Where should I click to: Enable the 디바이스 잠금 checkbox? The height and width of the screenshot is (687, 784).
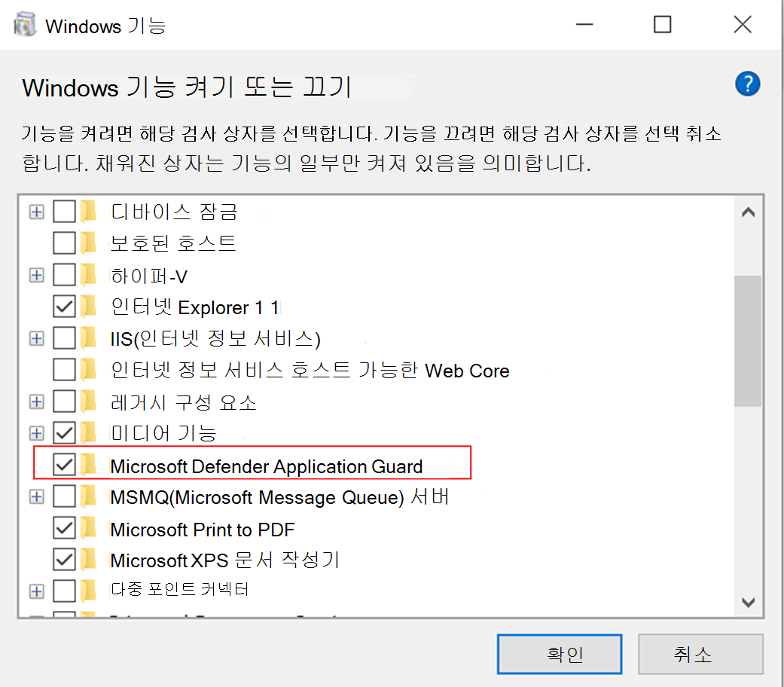pos(64,212)
